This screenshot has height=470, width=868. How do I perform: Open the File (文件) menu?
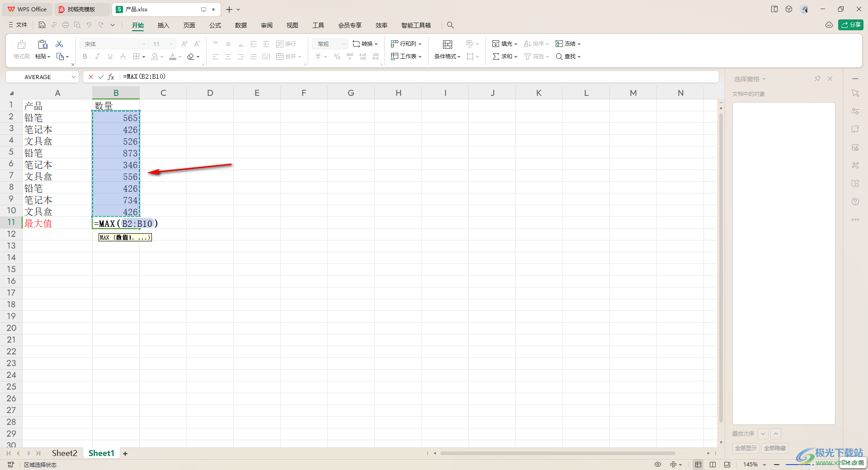[x=18, y=25]
